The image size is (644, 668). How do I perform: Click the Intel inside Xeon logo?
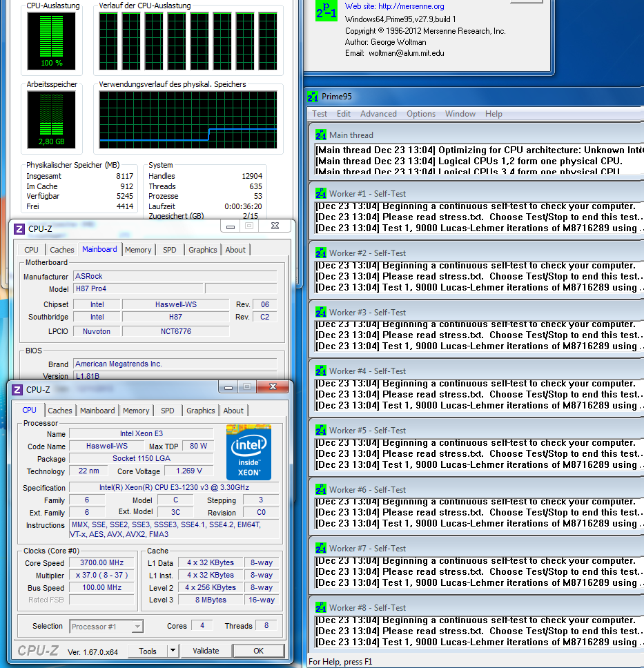[249, 452]
